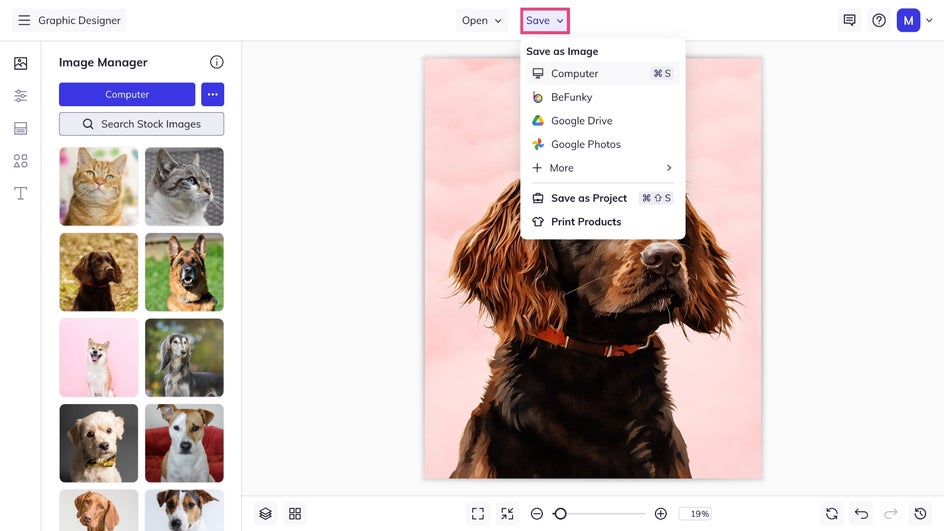Open the three-dots upload options button
The image size is (944, 531).
(x=213, y=95)
